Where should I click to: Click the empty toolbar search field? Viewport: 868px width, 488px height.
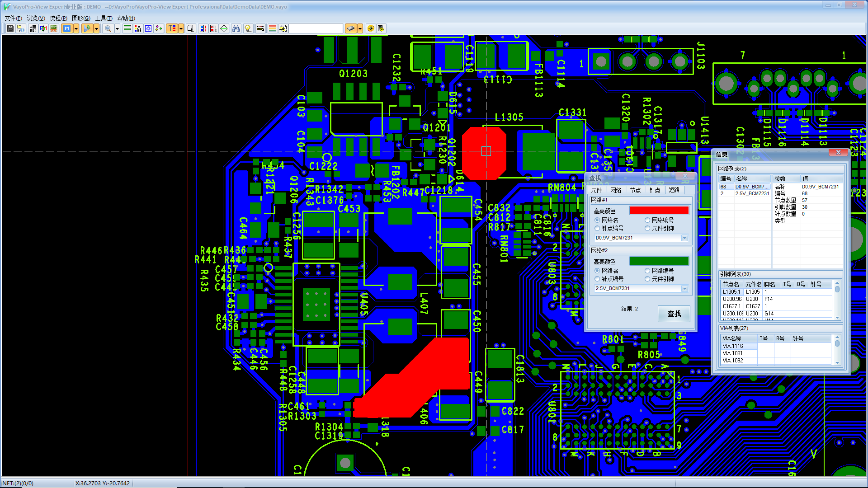pos(316,28)
